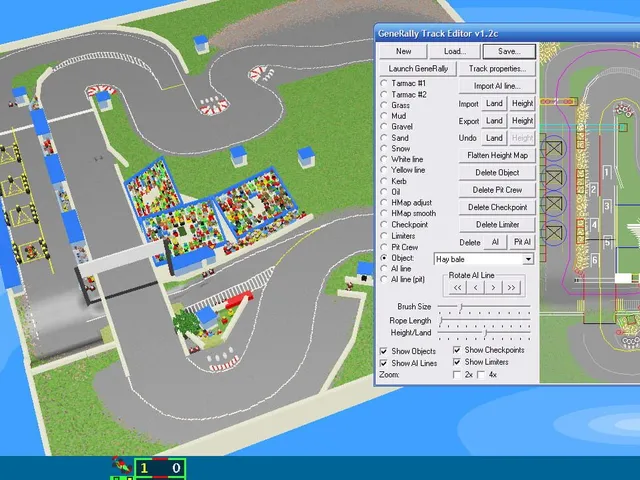The width and height of the screenshot is (640, 480).
Task: Import a Land map
Action: 494,104
